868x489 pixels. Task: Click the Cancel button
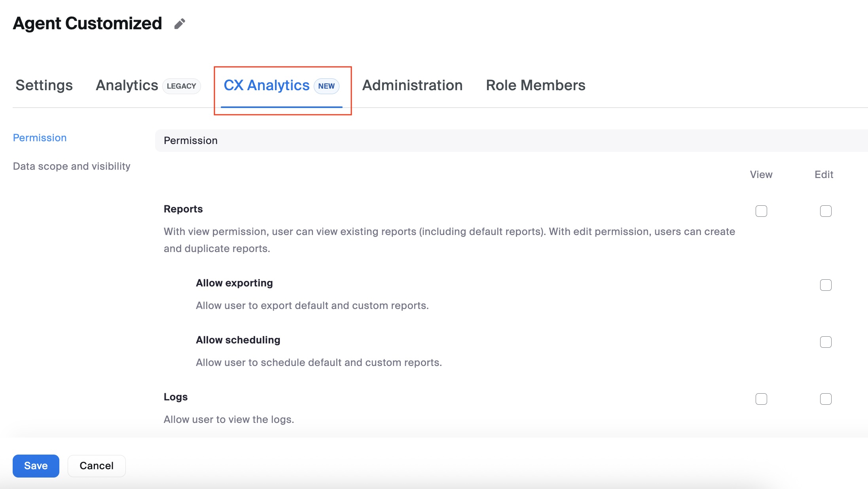point(96,466)
